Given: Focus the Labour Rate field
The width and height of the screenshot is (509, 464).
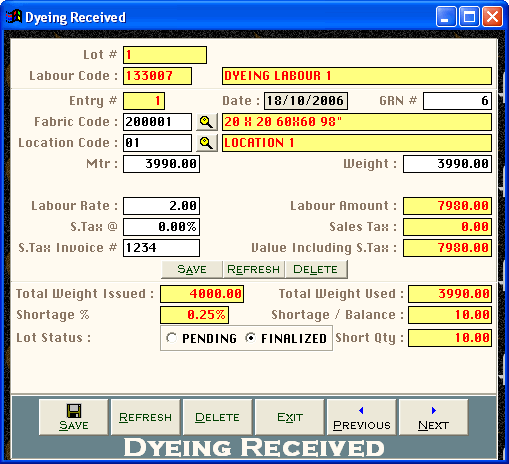Looking at the screenshot, I should 162,206.
